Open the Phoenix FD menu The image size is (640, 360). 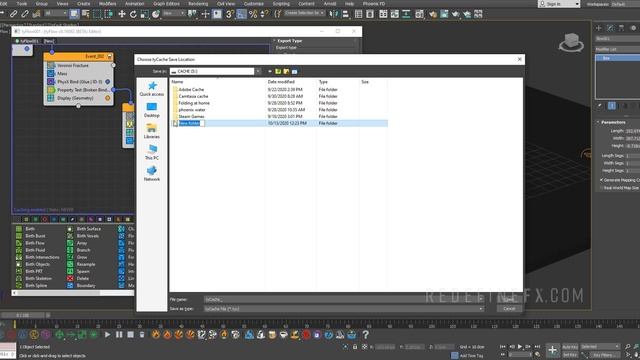(x=373, y=4)
